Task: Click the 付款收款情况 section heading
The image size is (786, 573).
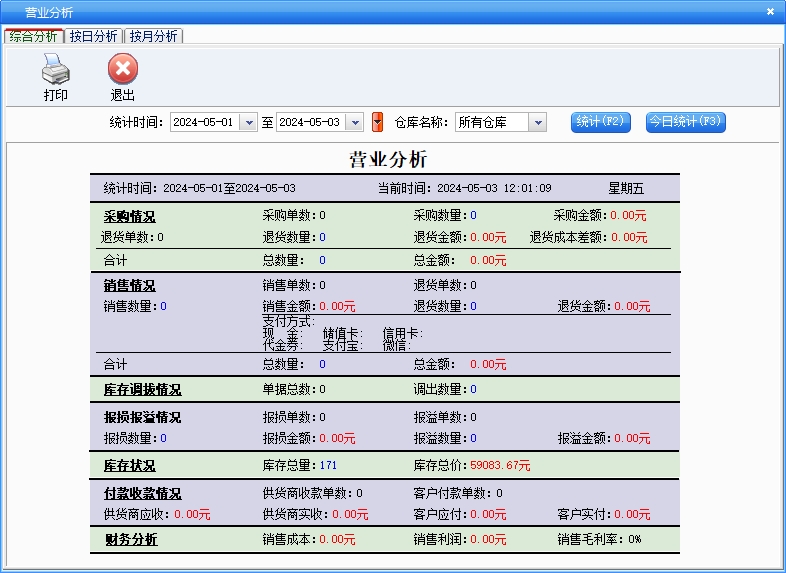Action: click(142, 494)
